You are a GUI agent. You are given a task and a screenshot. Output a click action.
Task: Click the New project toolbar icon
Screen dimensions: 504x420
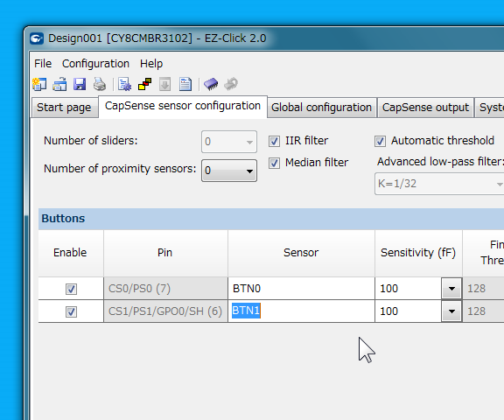click(x=39, y=85)
